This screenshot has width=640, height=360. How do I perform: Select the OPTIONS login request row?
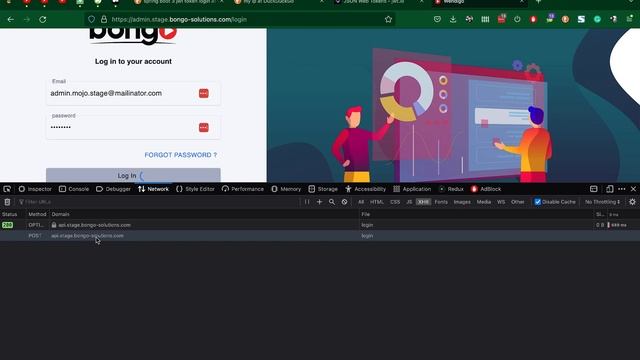point(320,225)
